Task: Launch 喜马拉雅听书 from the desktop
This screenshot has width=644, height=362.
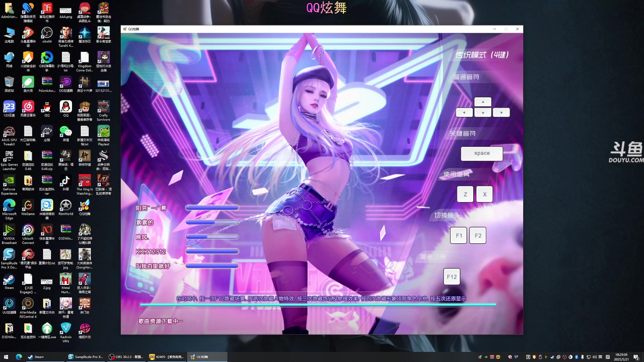Action: 47,12
